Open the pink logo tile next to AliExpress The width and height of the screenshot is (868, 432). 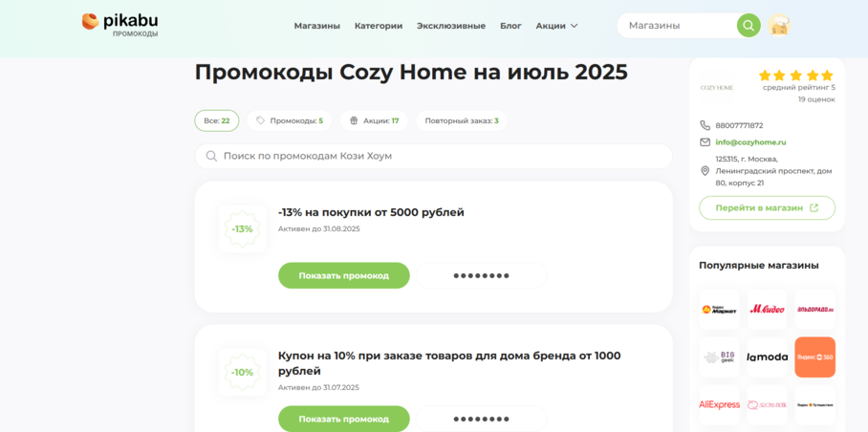pyautogui.click(x=767, y=405)
